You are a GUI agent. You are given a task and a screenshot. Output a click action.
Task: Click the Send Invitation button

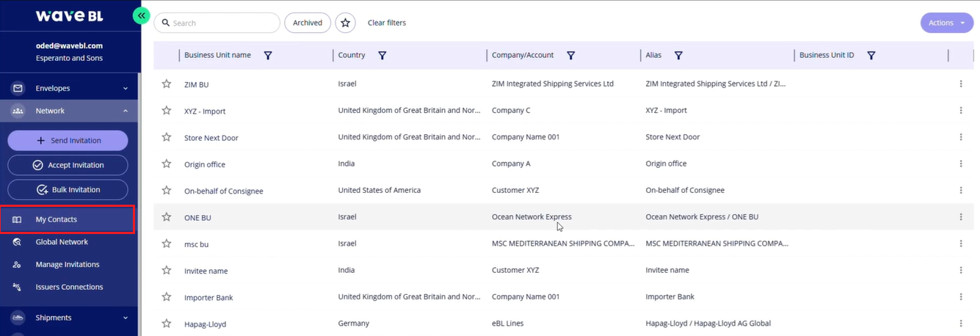[x=68, y=140]
